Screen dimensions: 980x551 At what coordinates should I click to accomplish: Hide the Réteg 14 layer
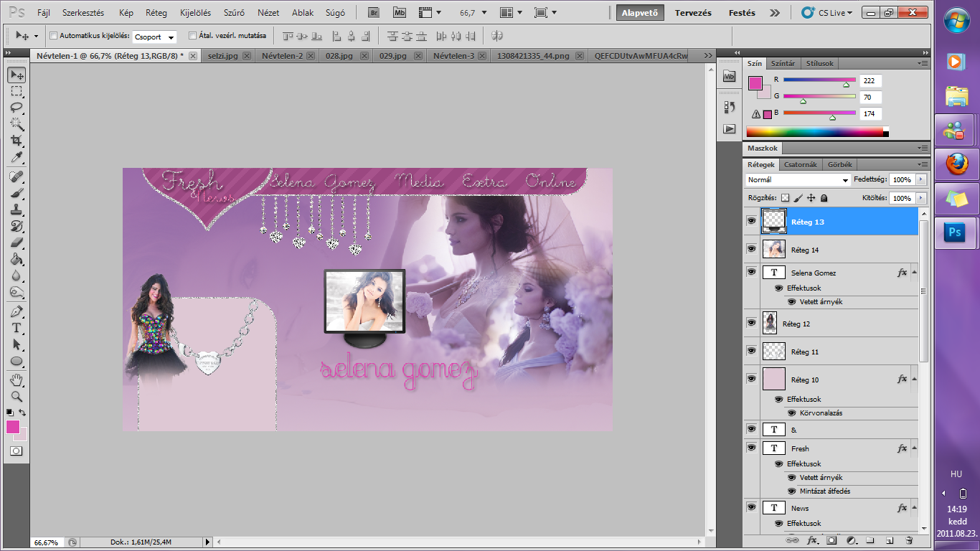click(x=751, y=249)
